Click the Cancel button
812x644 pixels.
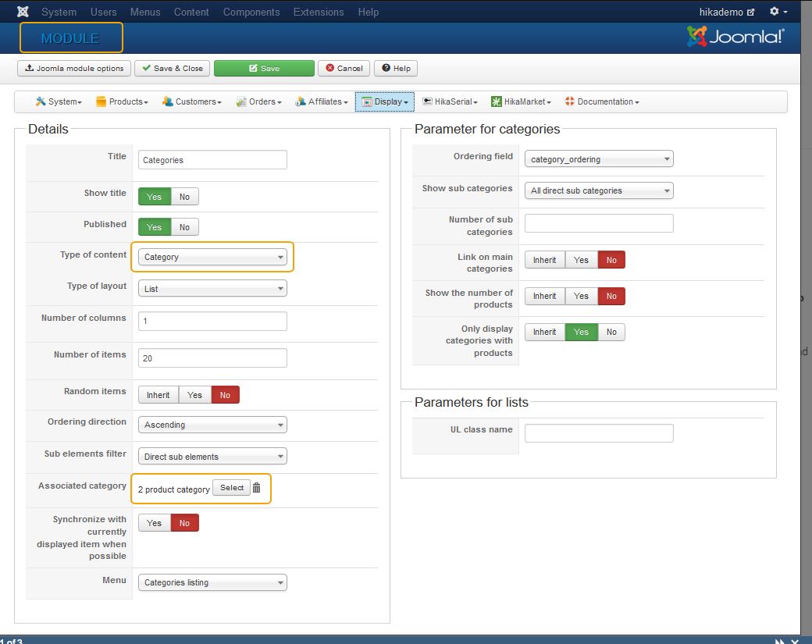point(344,69)
